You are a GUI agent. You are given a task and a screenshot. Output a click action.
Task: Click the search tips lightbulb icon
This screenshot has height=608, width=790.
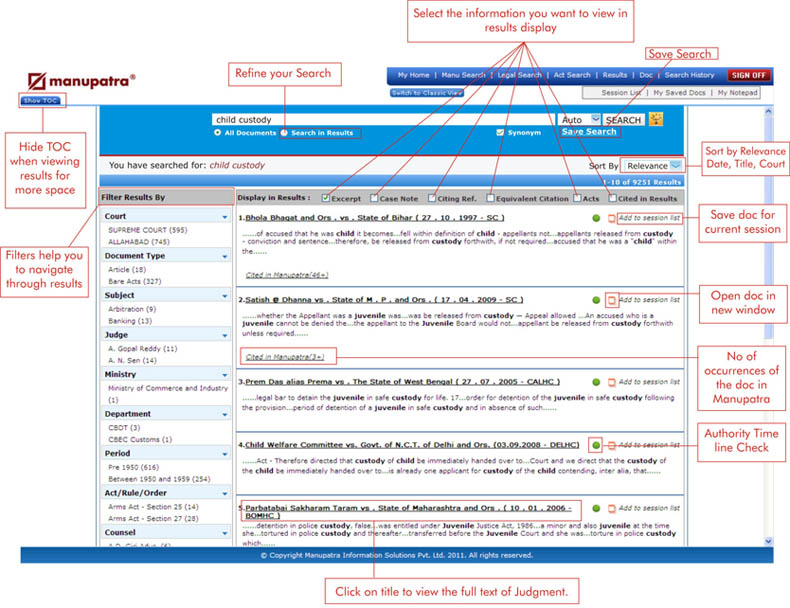656,119
